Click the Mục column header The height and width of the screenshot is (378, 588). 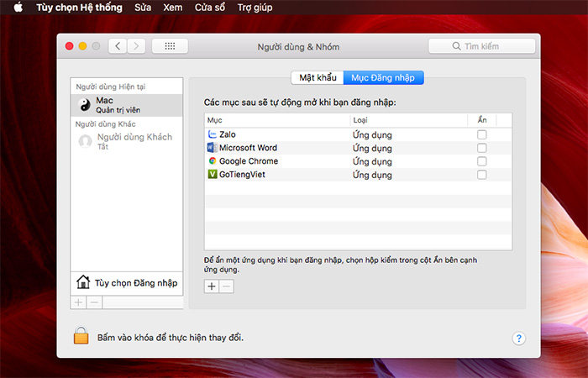pos(277,120)
